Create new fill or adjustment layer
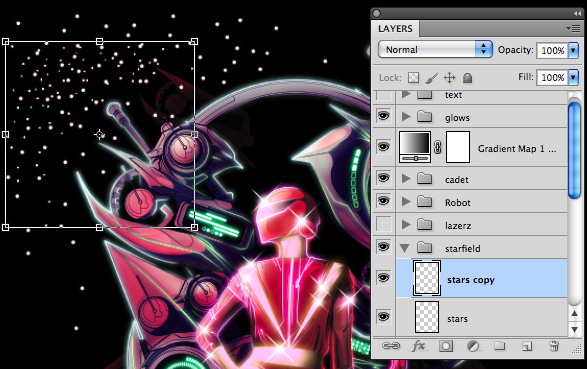Image resolution: width=587 pixels, height=369 pixels. click(x=473, y=346)
